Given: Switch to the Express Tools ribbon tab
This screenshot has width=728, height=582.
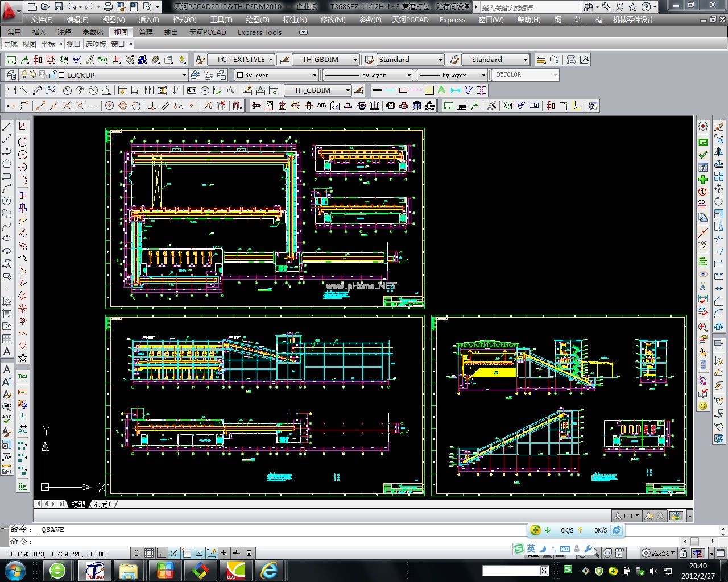Looking at the screenshot, I should 259,32.
